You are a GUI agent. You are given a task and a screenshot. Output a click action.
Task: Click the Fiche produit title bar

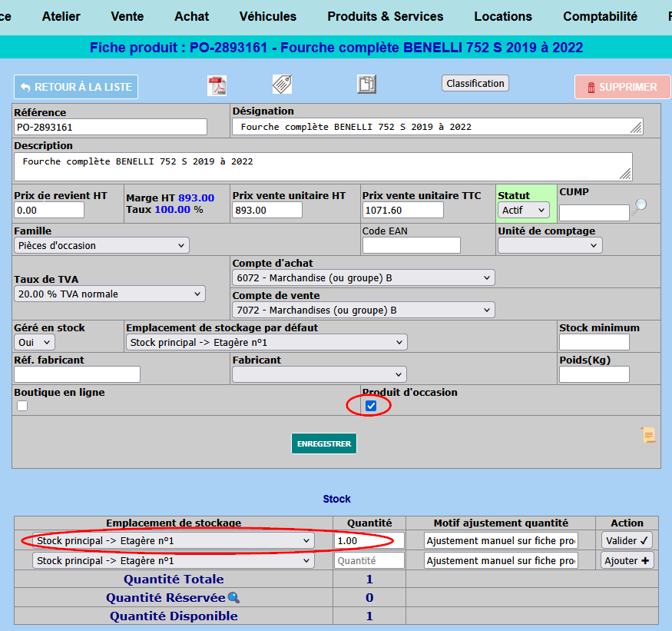point(336,47)
